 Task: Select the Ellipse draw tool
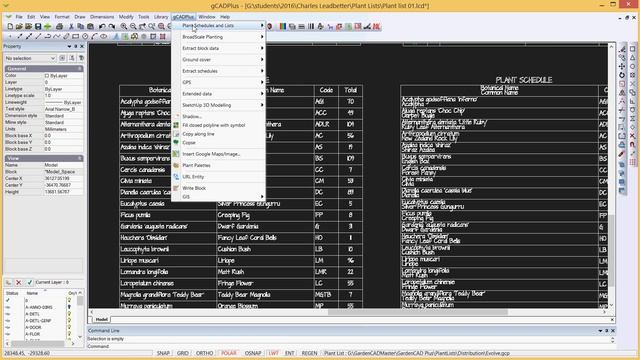pyautogui.click(x=104, y=36)
